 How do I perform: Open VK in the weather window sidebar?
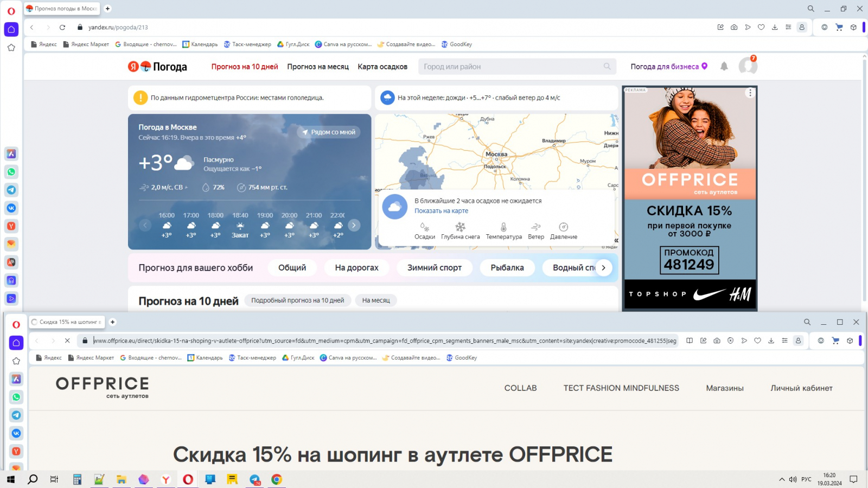11,208
